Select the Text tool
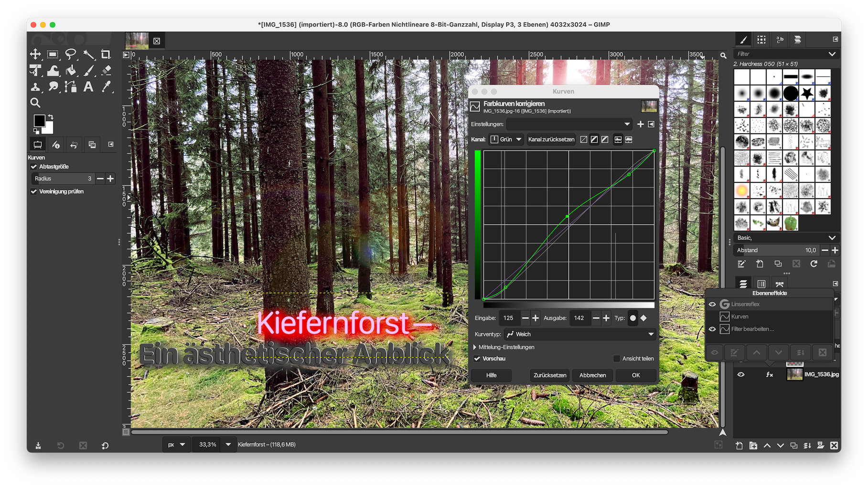Viewport: 868px width, 488px height. pos(88,87)
